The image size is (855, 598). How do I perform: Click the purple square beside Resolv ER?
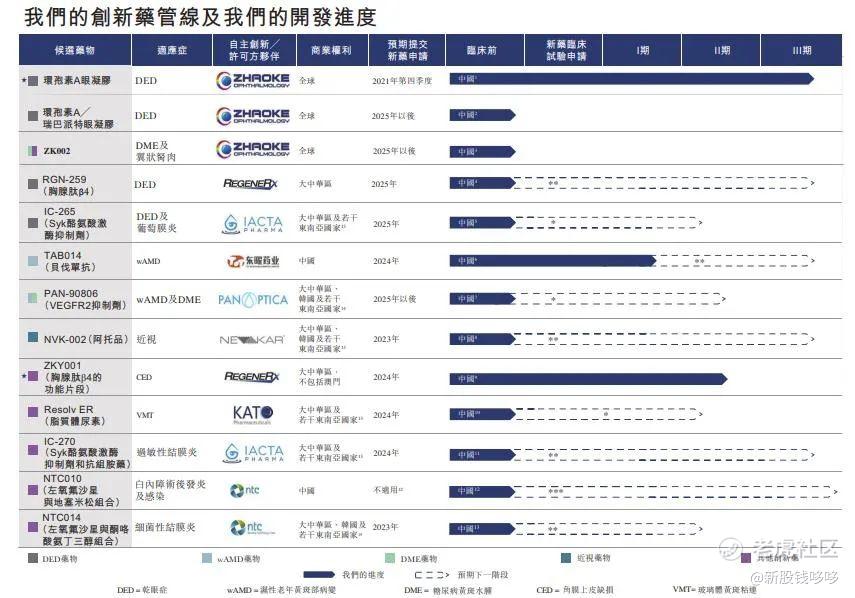(33, 412)
